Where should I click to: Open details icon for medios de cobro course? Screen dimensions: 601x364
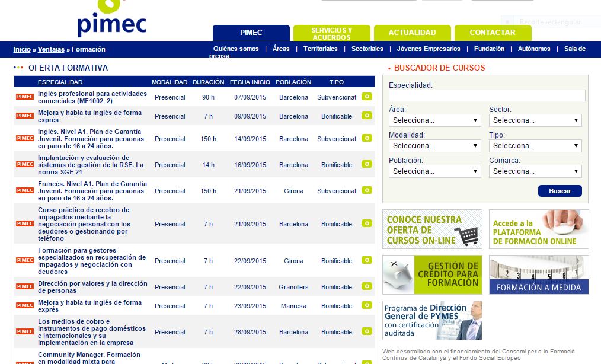367,331
